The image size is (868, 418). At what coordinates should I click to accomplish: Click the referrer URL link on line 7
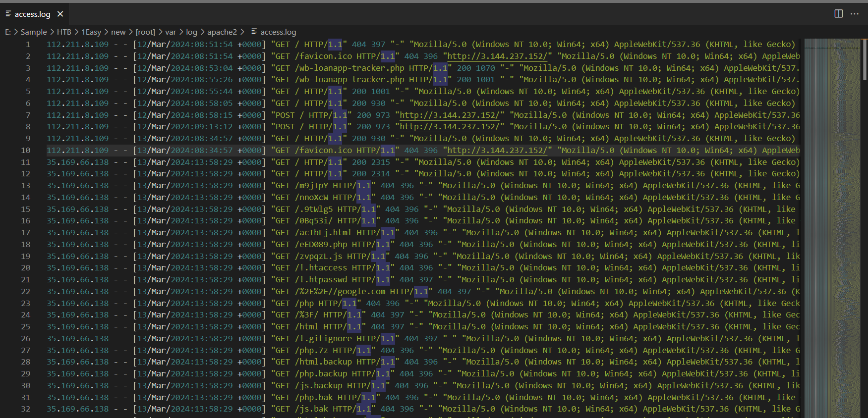point(452,115)
